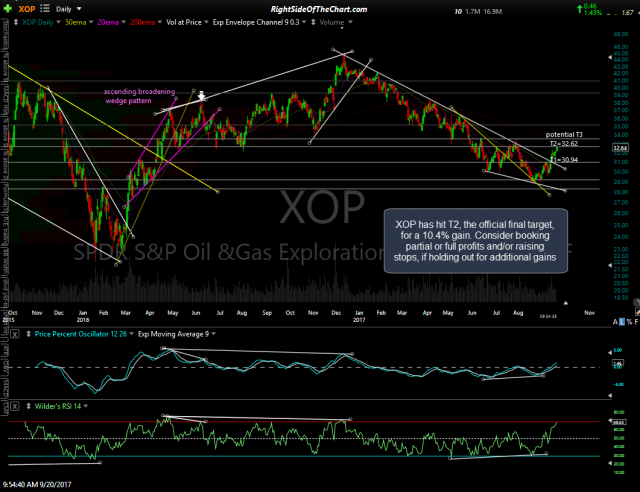The image size is (640, 492).
Task: Click the scale arrow near oscillator 5.00 level
Action: pyautogui.click(x=610, y=352)
